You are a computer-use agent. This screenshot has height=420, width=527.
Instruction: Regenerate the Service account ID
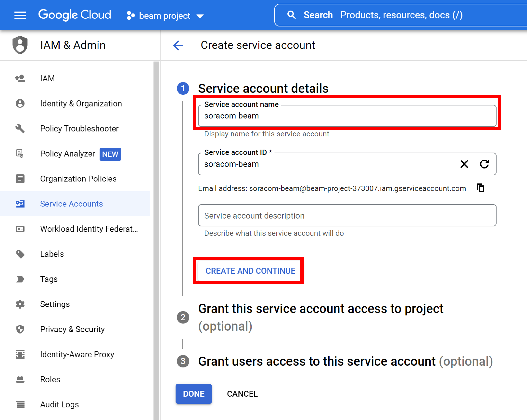(x=484, y=164)
